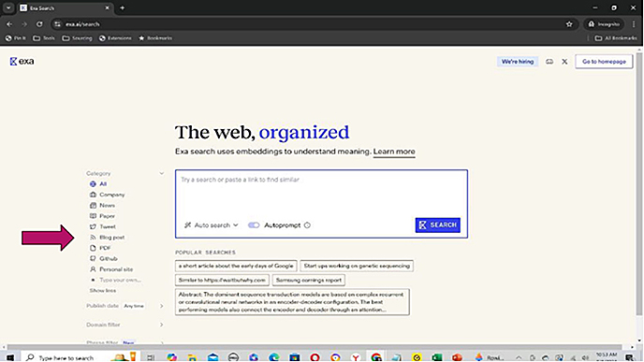Screen dimensions: 644x362
Task: Select the Company category
Action: [x=108, y=195]
